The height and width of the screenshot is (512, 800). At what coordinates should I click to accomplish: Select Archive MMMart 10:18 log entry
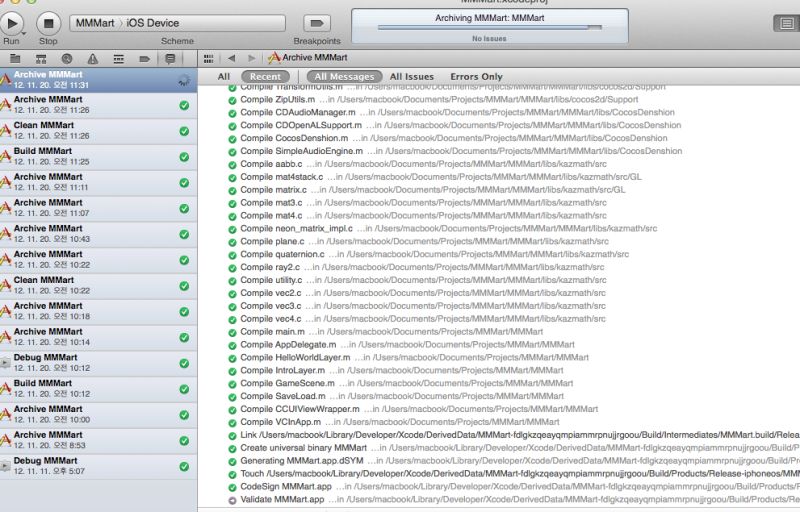pos(98,311)
